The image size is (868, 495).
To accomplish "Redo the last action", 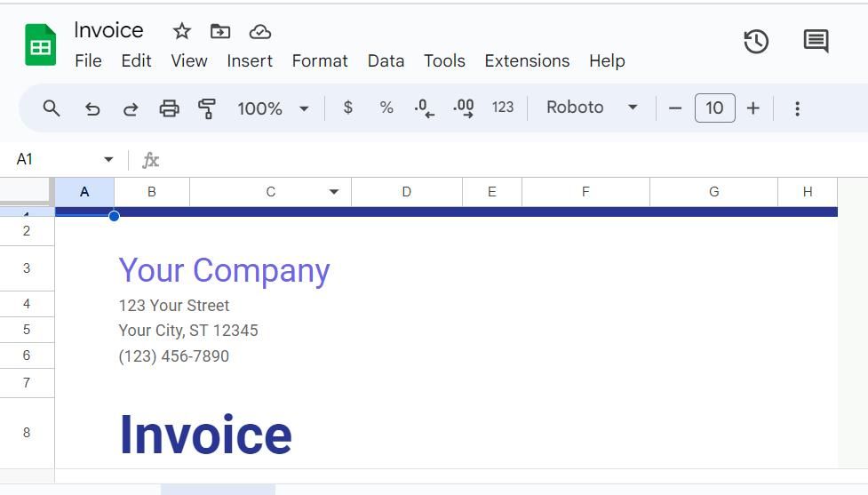I will (131, 108).
